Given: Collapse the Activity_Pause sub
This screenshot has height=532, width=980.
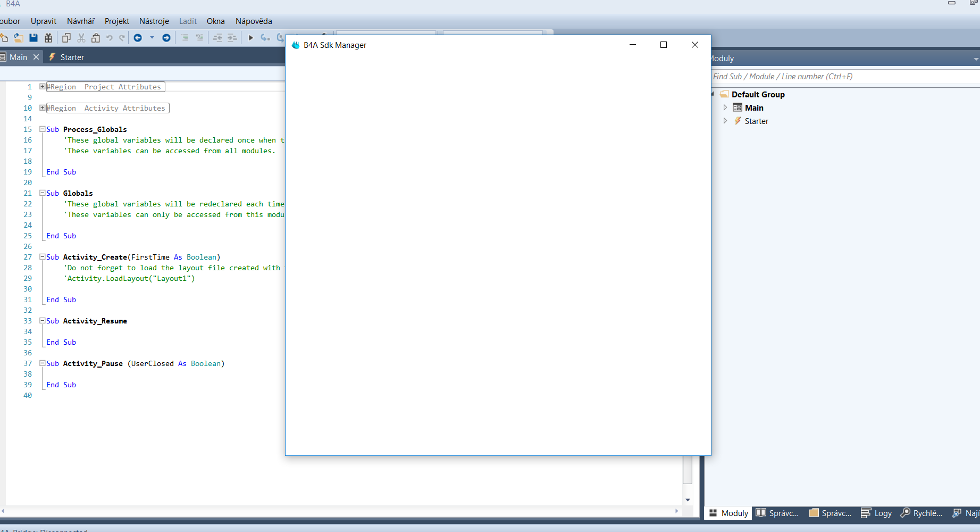Looking at the screenshot, I should pyautogui.click(x=43, y=363).
